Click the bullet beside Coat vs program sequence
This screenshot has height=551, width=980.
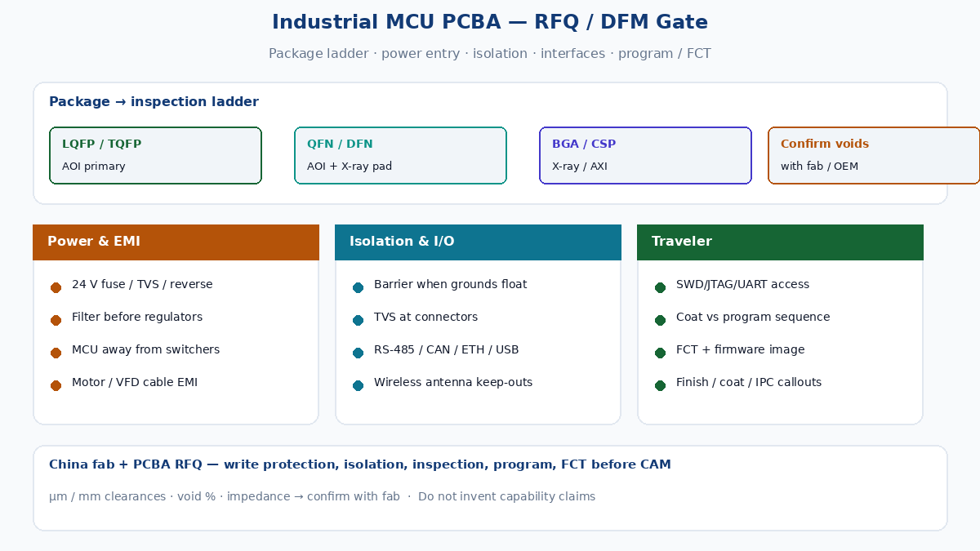click(660, 320)
